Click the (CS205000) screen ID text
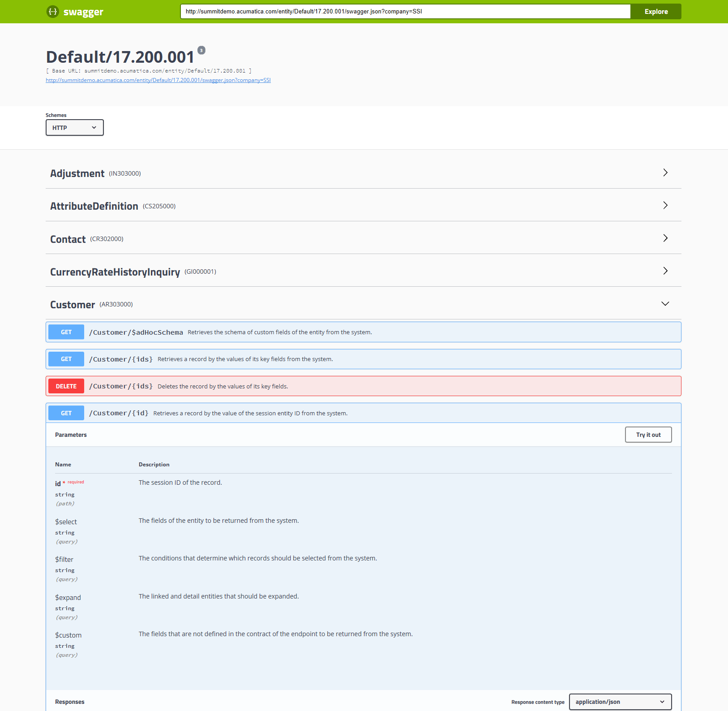This screenshot has height=711, width=728. point(159,206)
